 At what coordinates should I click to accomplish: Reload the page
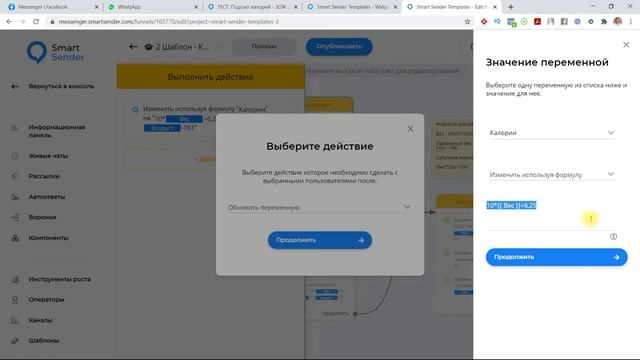pyautogui.click(x=36, y=22)
